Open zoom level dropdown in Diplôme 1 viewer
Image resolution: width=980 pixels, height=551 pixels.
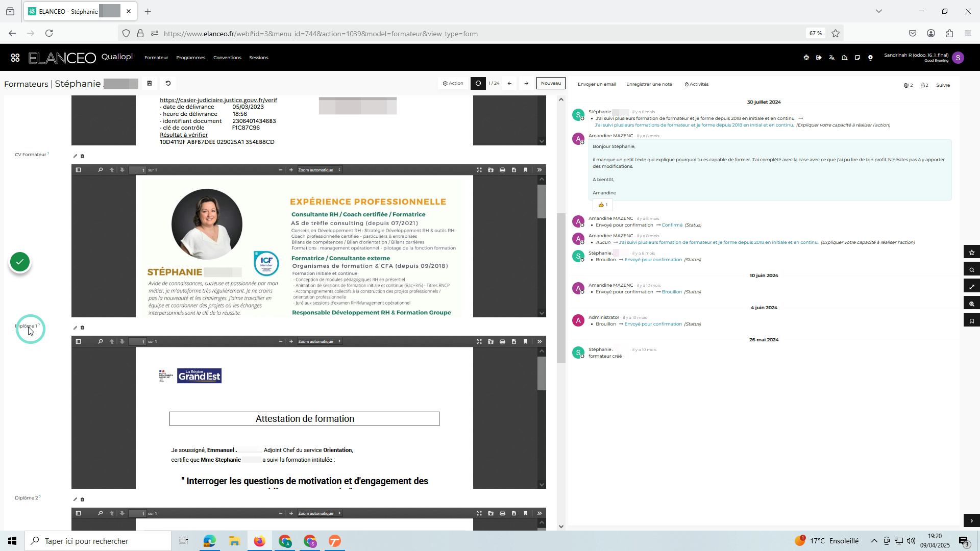[320, 342]
